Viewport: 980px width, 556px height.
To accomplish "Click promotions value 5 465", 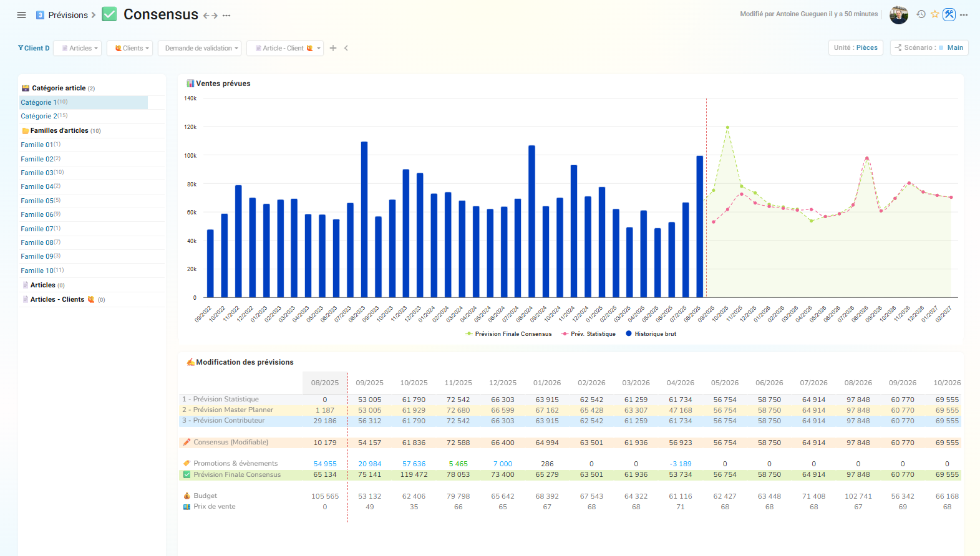I will pos(458,464).
